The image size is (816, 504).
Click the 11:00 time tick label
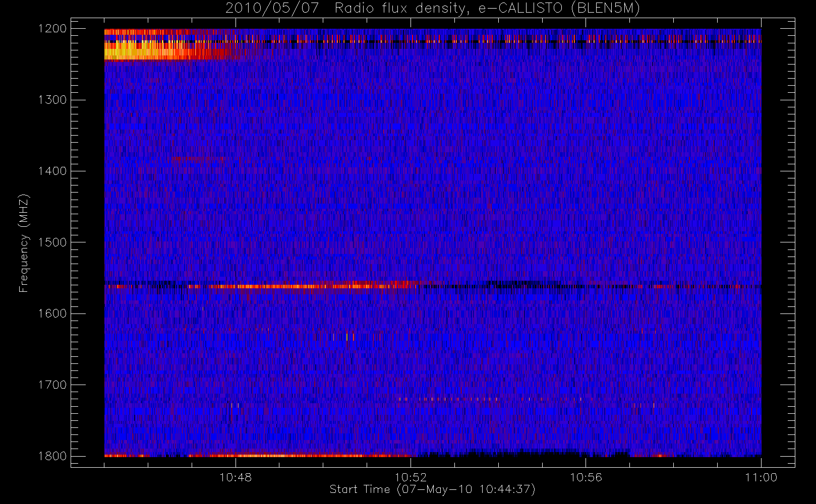(x=761, y=477)
